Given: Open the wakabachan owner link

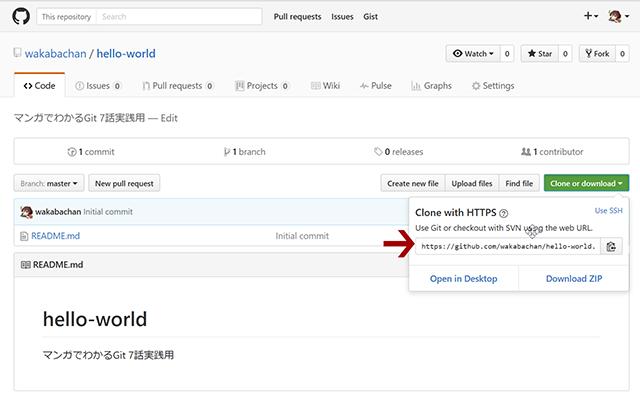Looking at the screenshot, I should pyautogui.click(x=56, y=53).
